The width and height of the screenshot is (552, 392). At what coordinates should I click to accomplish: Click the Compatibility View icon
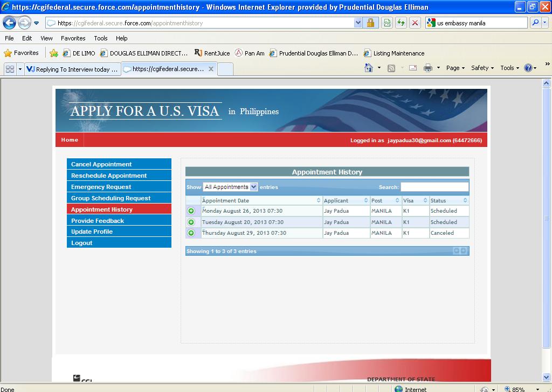click(387, 23)
